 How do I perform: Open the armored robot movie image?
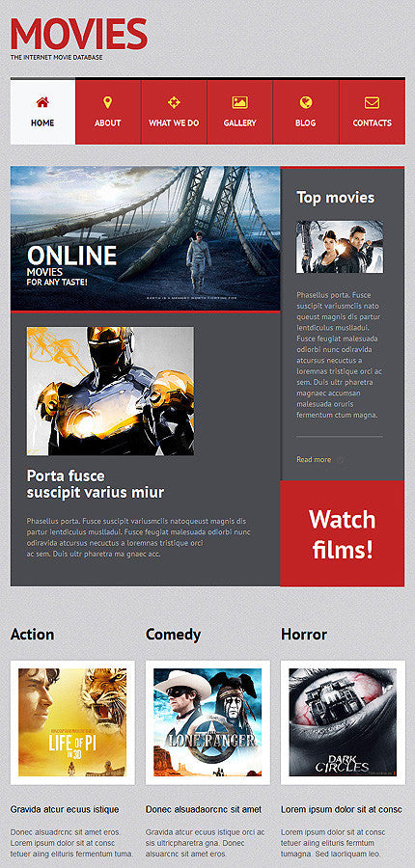pos(110,391)
